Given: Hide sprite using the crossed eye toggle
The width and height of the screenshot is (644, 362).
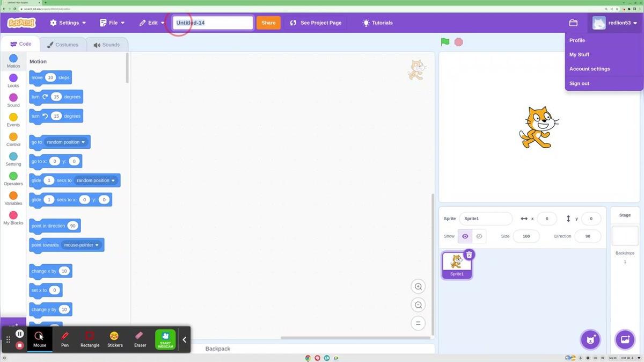Looking at the screenshot, I should [x=479, y=236].
